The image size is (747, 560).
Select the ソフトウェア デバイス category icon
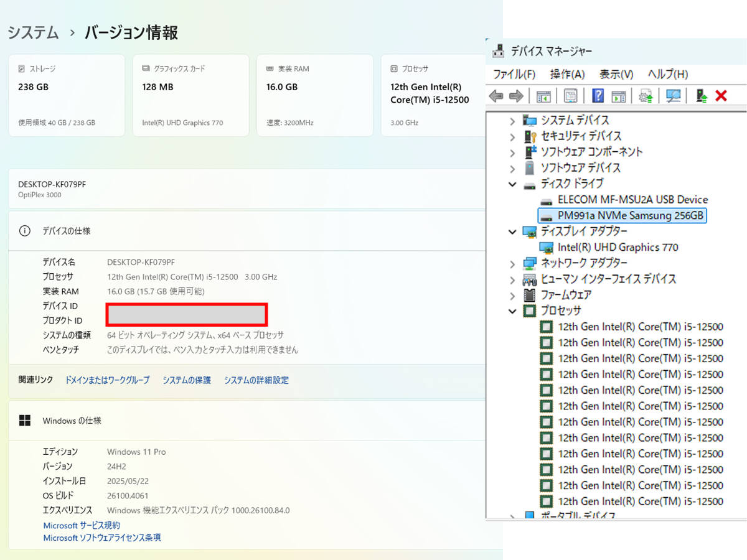[x=530, y=168]
